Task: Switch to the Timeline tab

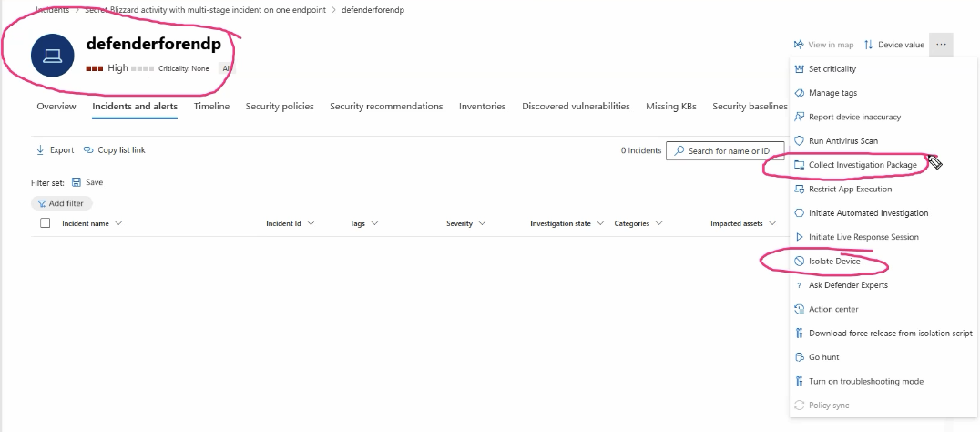Action: 211,107
